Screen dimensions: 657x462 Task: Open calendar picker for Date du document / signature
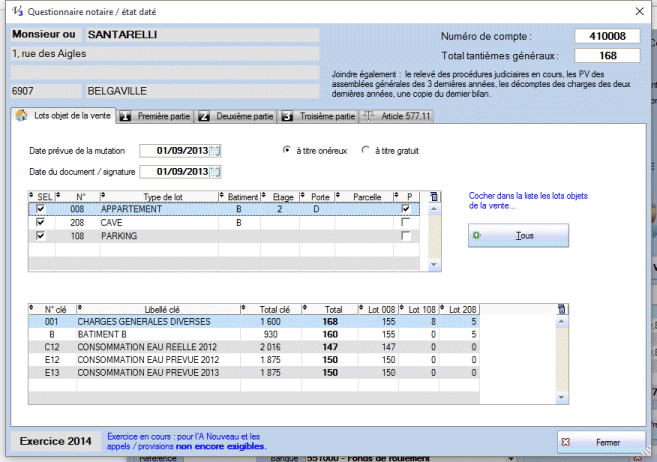point(215,172)
